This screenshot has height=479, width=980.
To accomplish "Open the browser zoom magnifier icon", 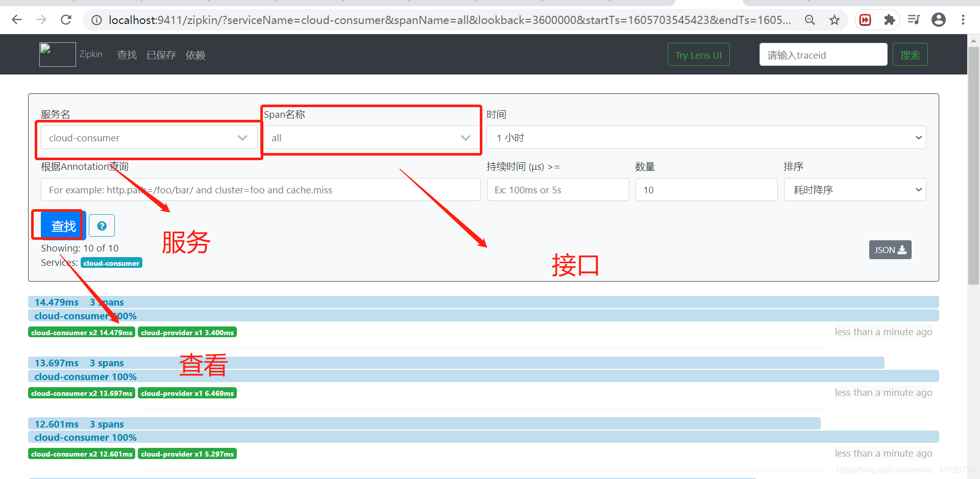I will (810, 20).
